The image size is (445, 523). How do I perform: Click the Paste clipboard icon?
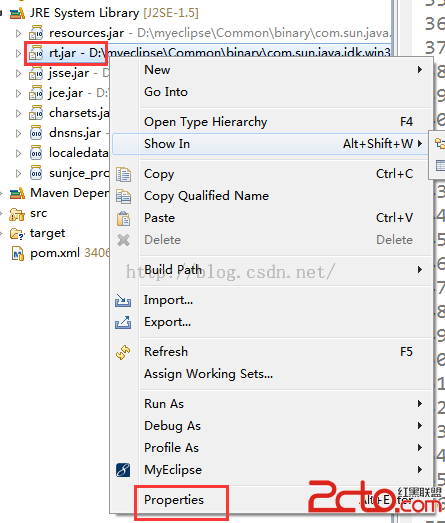123,219
